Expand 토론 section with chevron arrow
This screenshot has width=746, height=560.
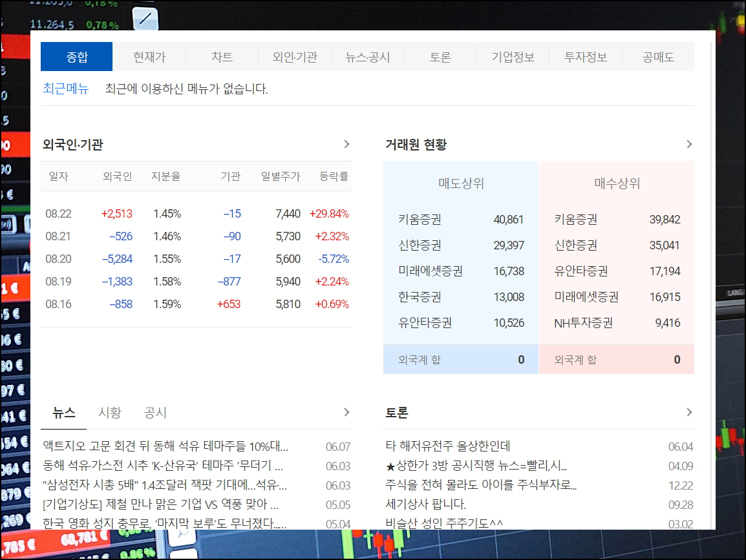click(689, 412)
